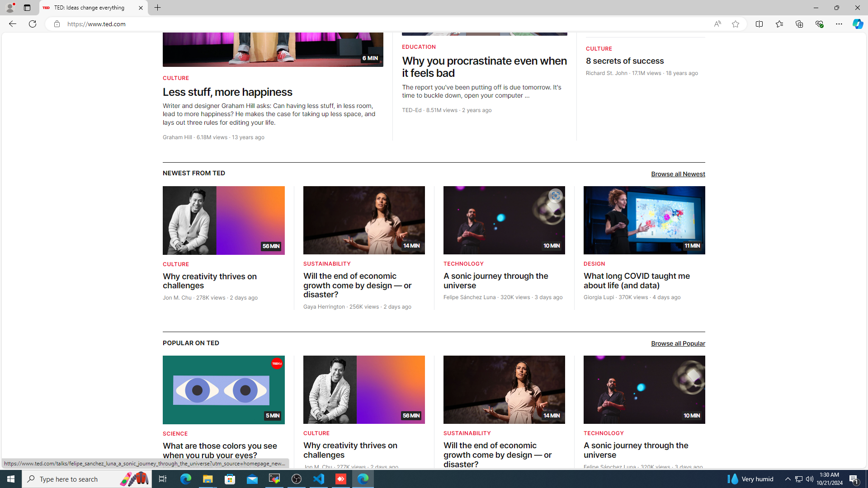The height and width of the screenshot is (488, 868).
Task: Close the TED tab
Action: click(x=141, y=8)
